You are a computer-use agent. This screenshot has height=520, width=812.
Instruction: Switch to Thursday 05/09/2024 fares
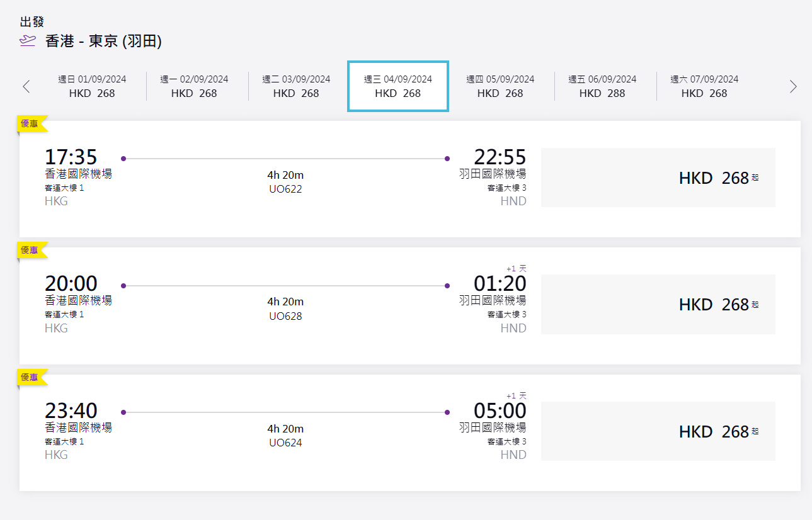pyautogui.click(x=500, y=86)
